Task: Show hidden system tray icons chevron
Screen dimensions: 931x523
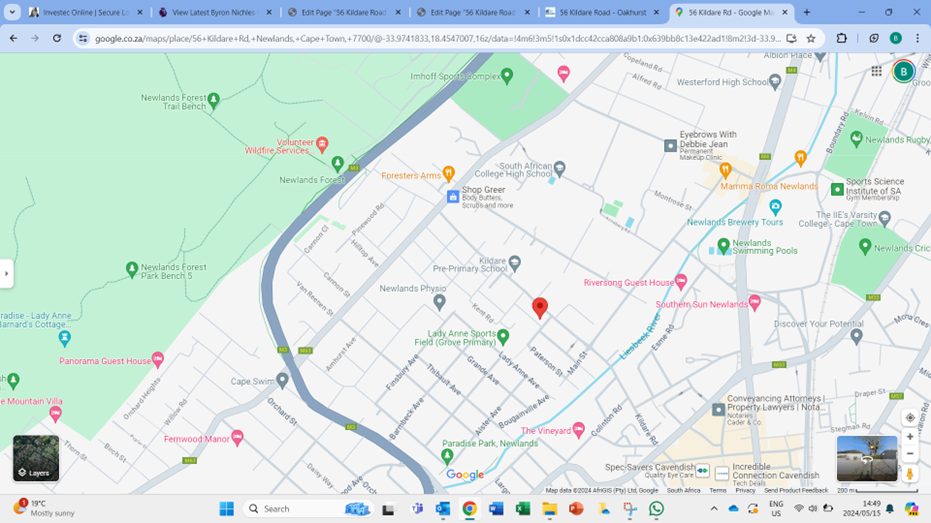Action: click(x=714, y=509)
